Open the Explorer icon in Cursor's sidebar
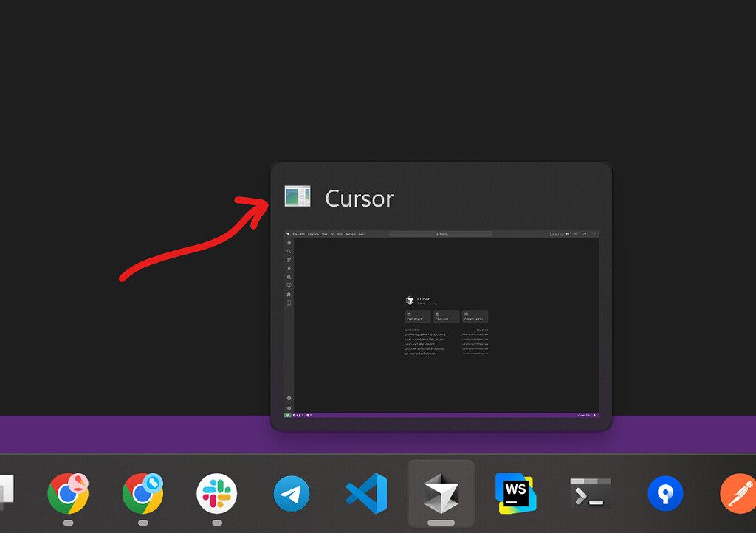 [x=289, y=244]
